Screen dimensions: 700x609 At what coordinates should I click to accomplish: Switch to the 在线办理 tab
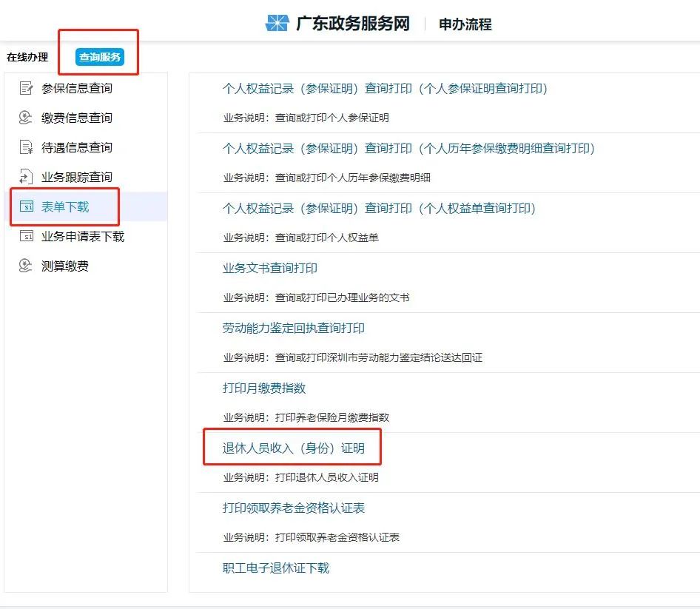27,55
